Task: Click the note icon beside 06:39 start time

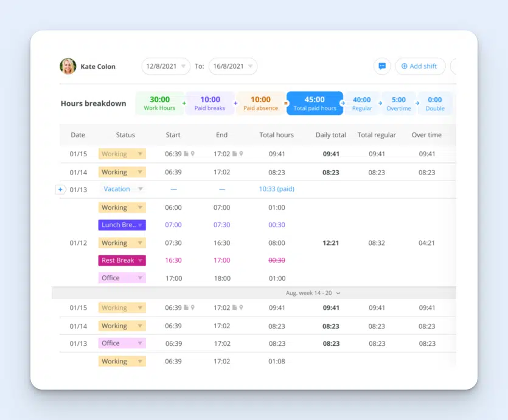Action: coord(186,154)
